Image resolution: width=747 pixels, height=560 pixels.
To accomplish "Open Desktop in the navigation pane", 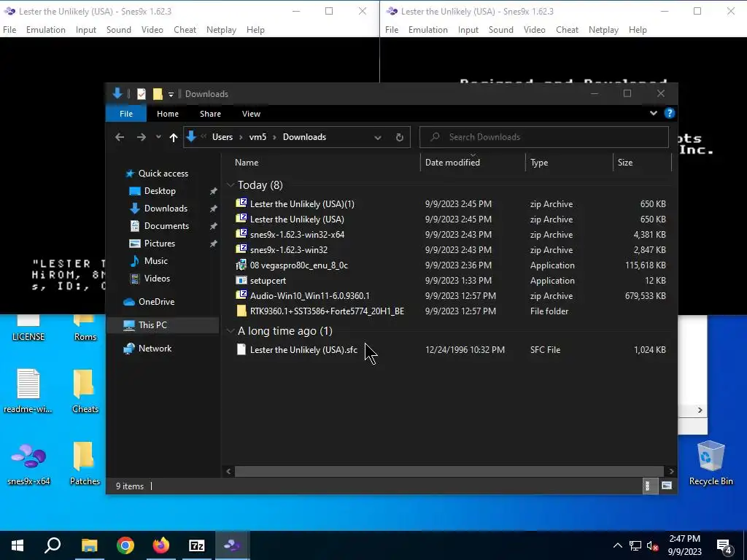I will tap(160, 191).
